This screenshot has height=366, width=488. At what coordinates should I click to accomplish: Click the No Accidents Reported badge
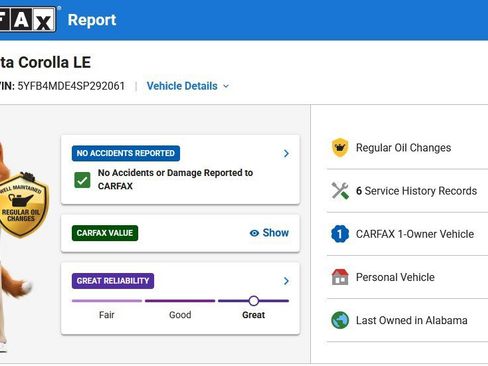(126, 153)
